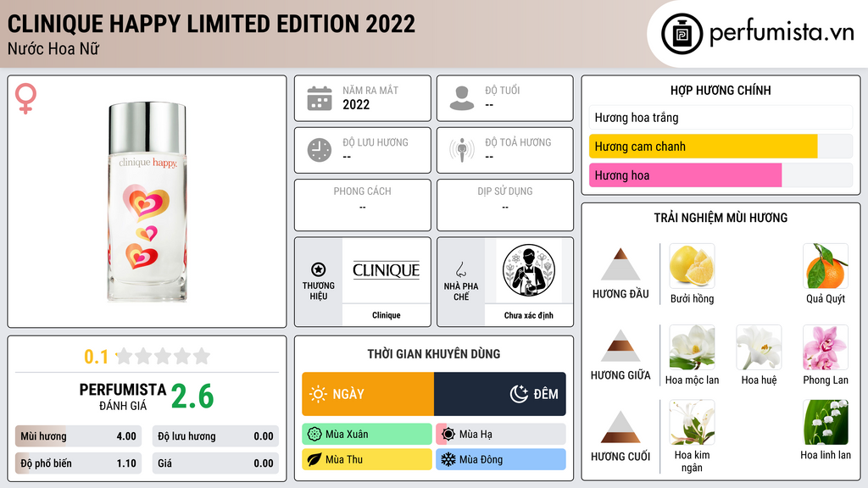This screenshot has height=488, width=868.
Task: Click the Mùi hương 4.00 score bar
Action: click(78, 436)
